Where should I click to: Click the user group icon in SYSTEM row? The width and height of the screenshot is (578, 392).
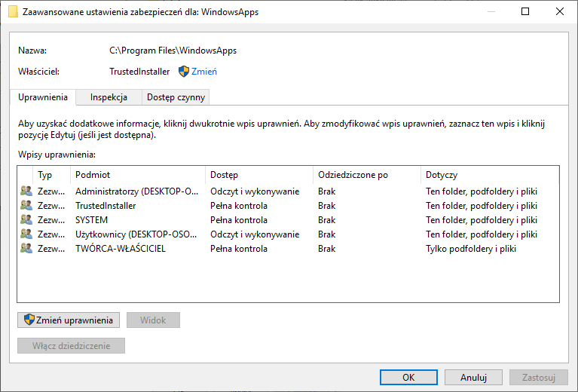(26, 220)
